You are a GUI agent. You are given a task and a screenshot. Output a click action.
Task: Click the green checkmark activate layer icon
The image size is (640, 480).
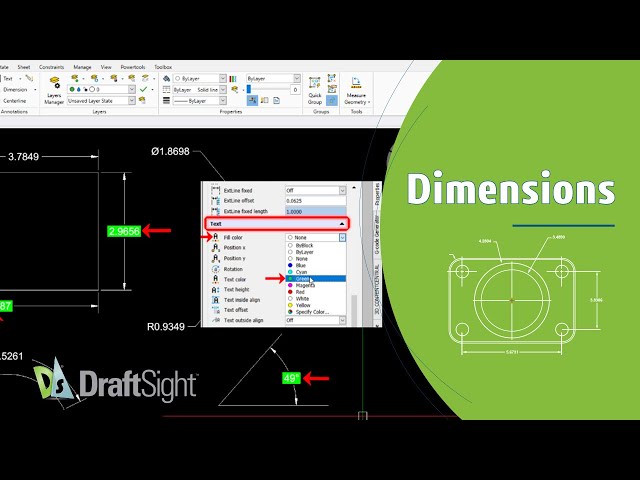tap(143, 89)
